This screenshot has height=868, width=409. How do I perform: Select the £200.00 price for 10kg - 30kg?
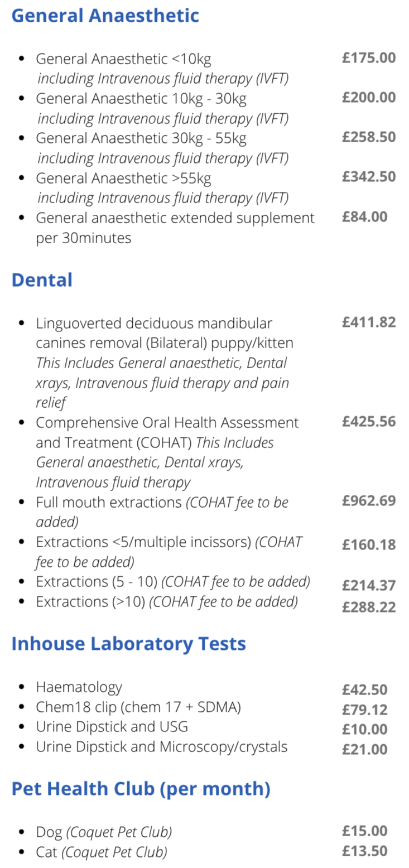point(369,98)
